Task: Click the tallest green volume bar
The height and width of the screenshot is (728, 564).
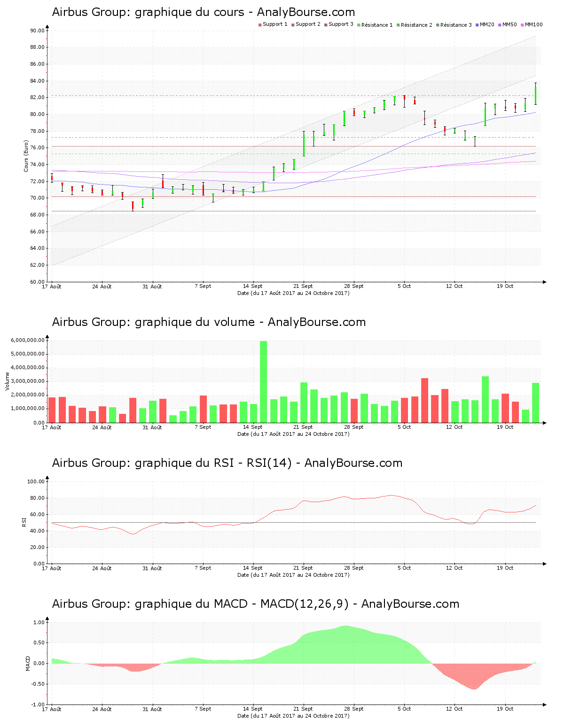Action: tap(264, 381)
